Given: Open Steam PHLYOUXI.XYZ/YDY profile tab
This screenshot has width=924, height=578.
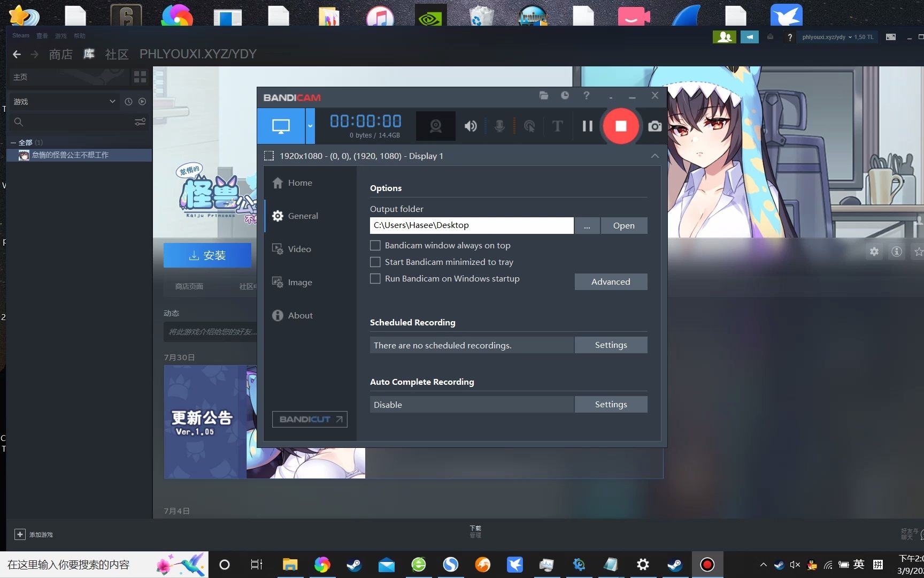Looking at the screenshot, I should click(x=198, y=54).
